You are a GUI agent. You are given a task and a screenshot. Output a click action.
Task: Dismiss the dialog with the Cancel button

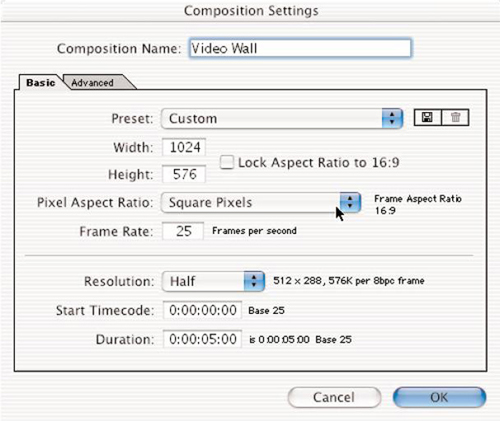[x=334, y=397]
